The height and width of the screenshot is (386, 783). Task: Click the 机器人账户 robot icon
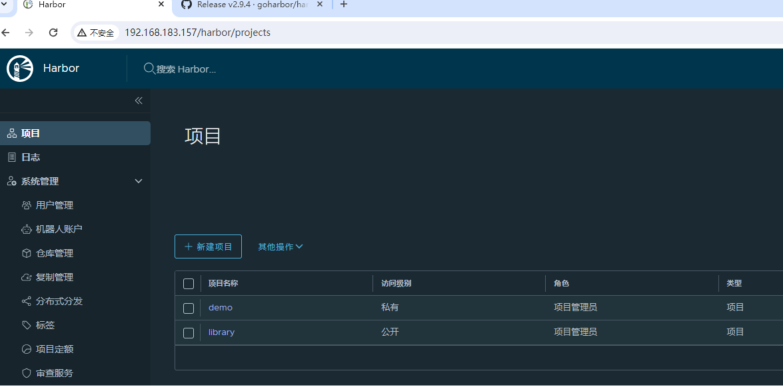tap(26, 229)
